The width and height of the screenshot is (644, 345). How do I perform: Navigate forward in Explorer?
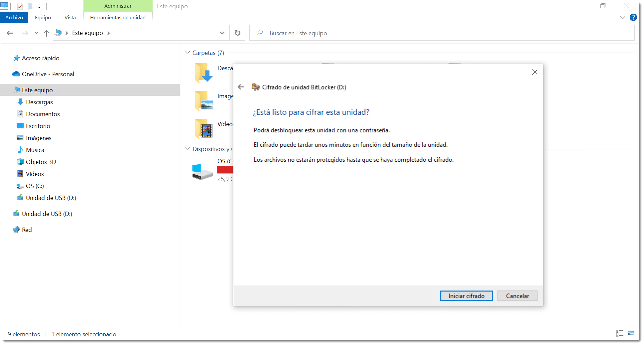tap(25, 33)
